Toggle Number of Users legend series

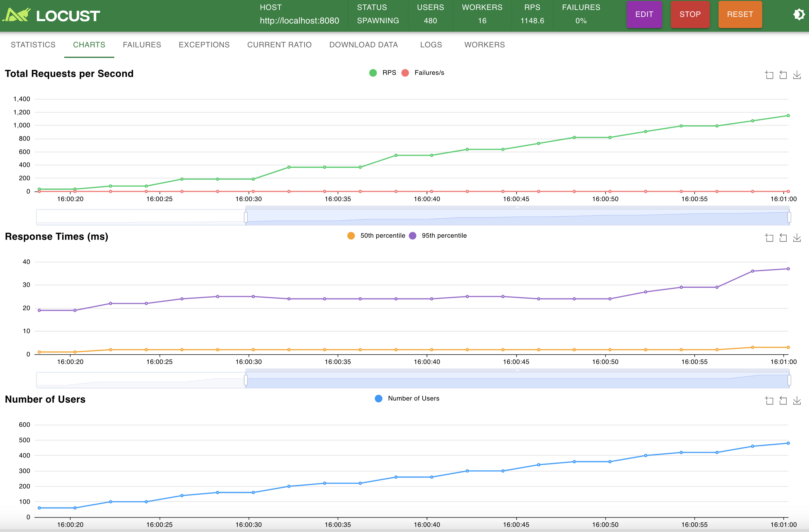[407, 398]
